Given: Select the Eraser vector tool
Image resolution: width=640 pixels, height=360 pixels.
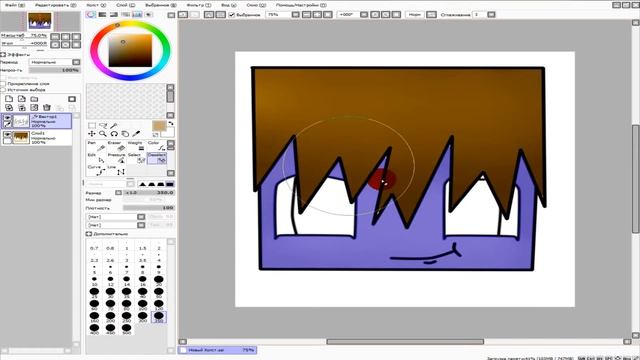Looking at the screenshot, I should 116,146.
